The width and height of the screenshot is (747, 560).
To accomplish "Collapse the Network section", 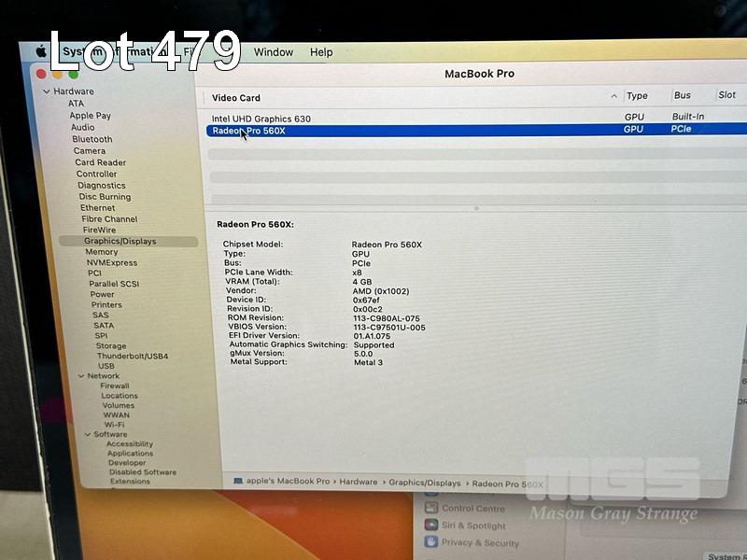I will click(81, 376).
